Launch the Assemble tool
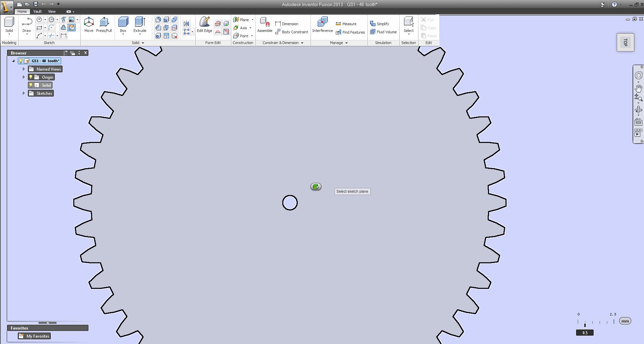644x344 pixels. [265, 25]
